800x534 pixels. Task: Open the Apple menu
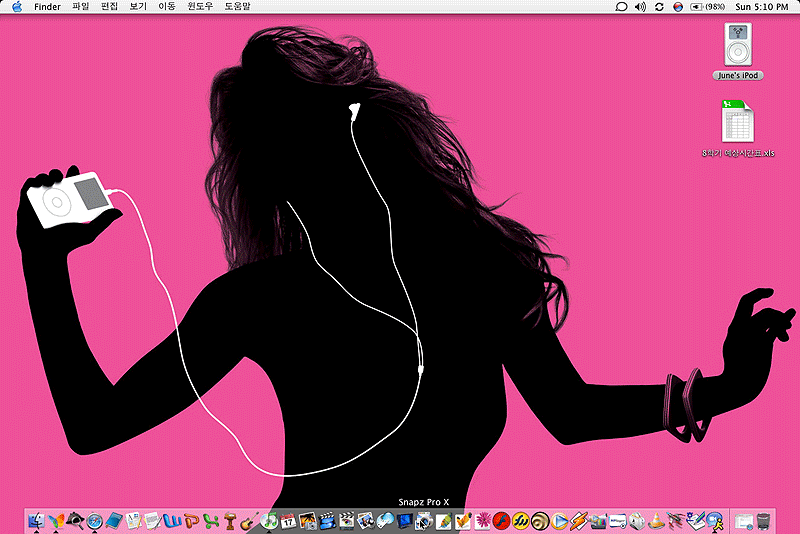pyautogui.click(x=16, y=7)
